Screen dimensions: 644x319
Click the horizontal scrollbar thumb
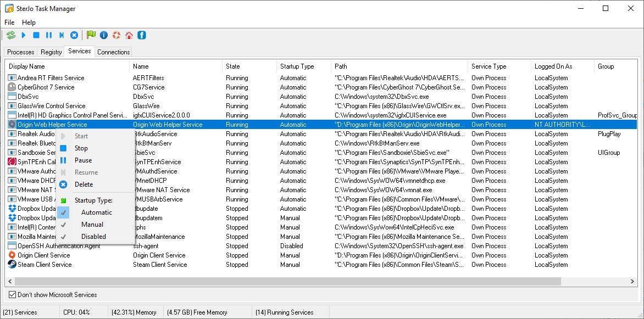(288, 281)
